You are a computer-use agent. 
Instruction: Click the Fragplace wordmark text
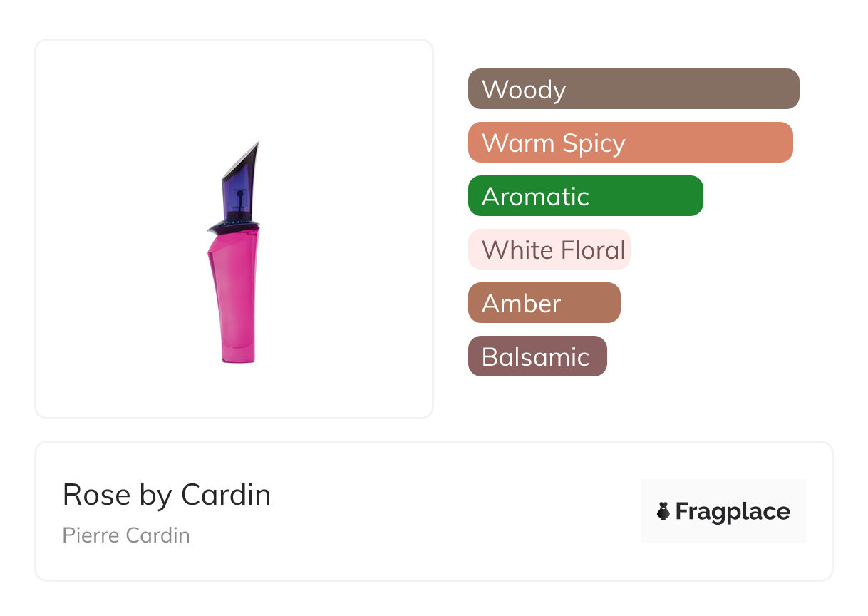coord(733,511)
